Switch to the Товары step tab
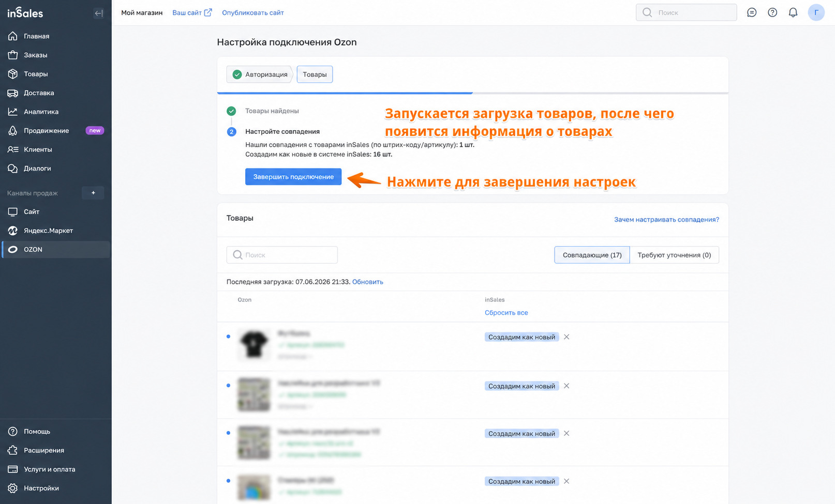835x504 pixels. [x=315, y=74]
